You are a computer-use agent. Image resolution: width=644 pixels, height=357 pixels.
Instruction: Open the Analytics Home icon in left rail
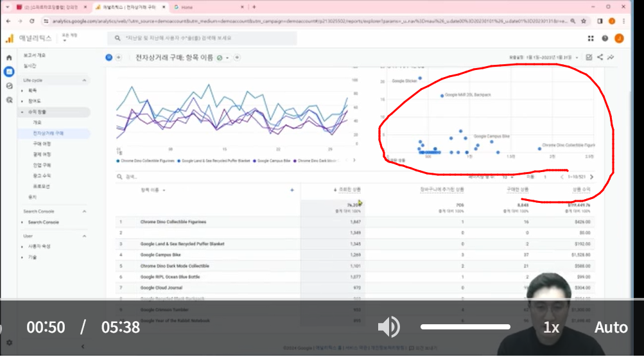(x=9, y=58)
